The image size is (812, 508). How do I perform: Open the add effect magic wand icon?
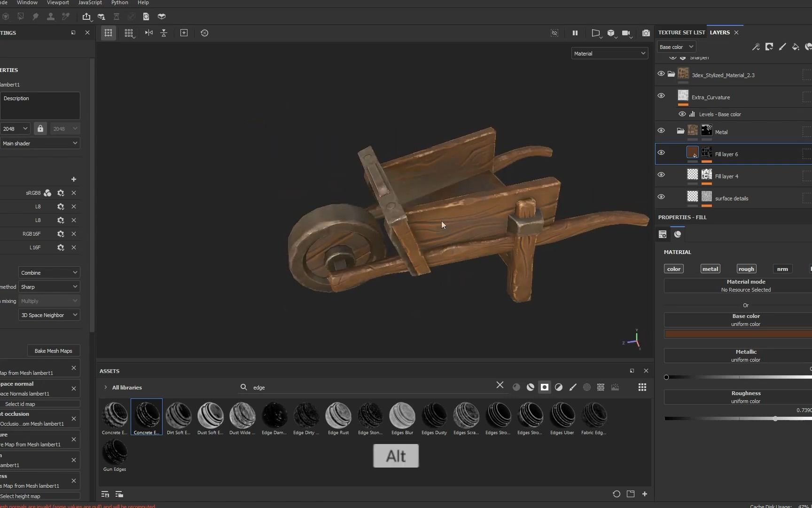coord(757,47)
